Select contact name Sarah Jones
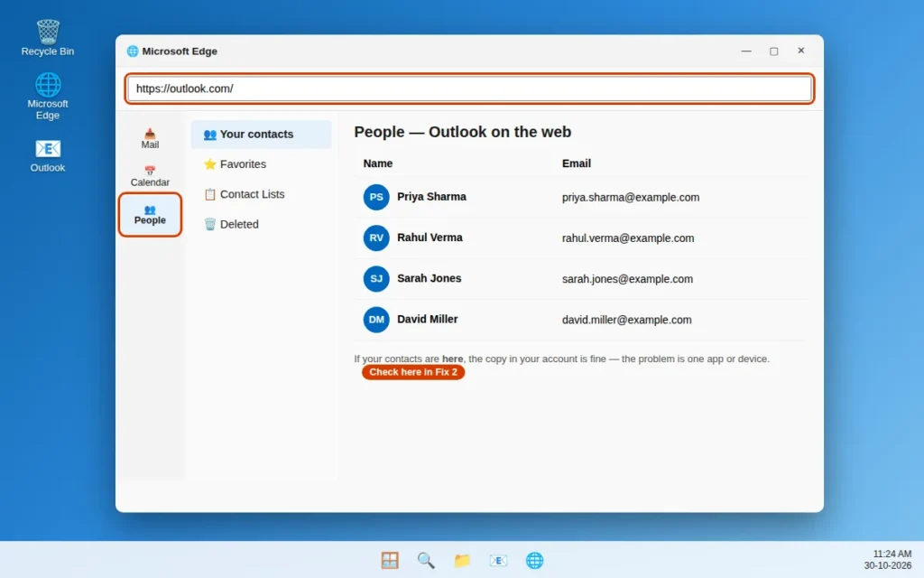924x578 pixels. click(429, 278)
